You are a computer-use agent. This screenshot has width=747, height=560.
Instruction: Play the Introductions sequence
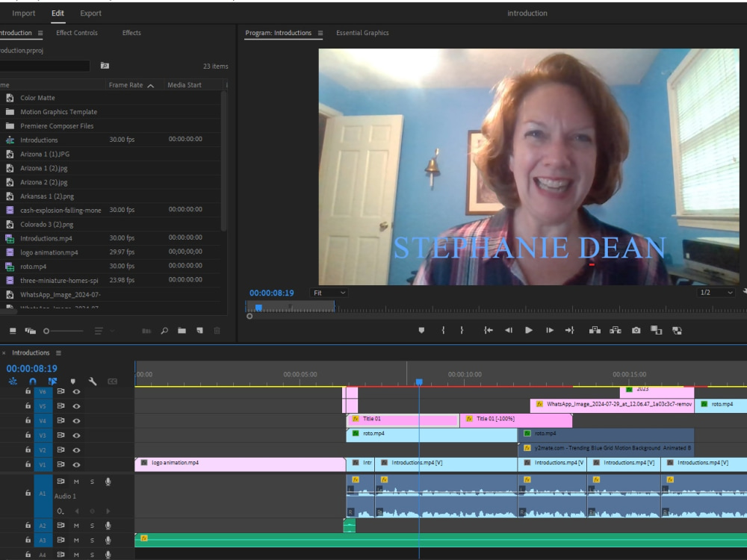point(528,330)
